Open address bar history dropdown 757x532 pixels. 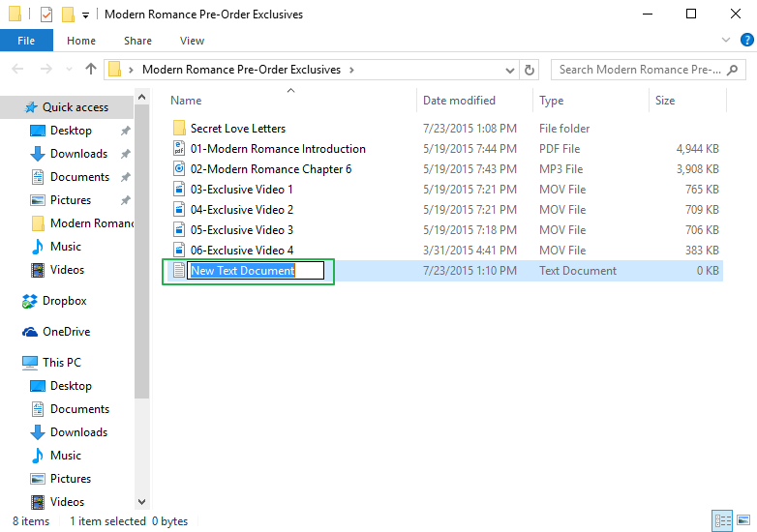pos(510,70)
